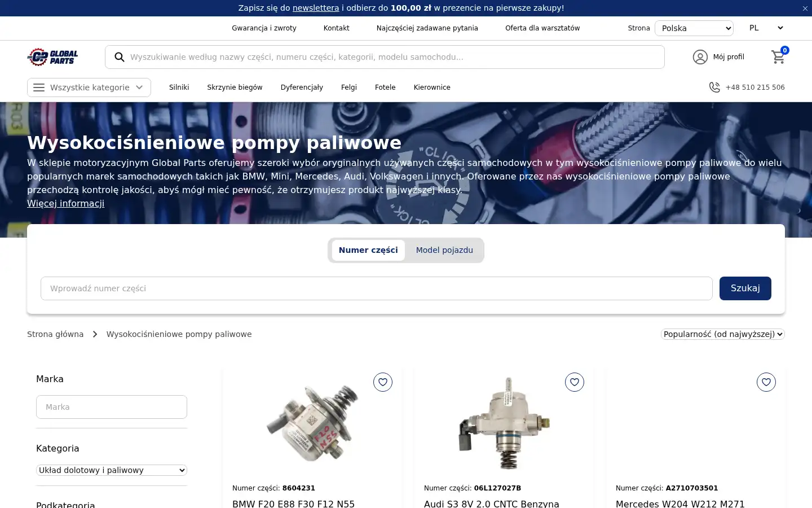Open Silniki category
812x508 pixels.
179,87
